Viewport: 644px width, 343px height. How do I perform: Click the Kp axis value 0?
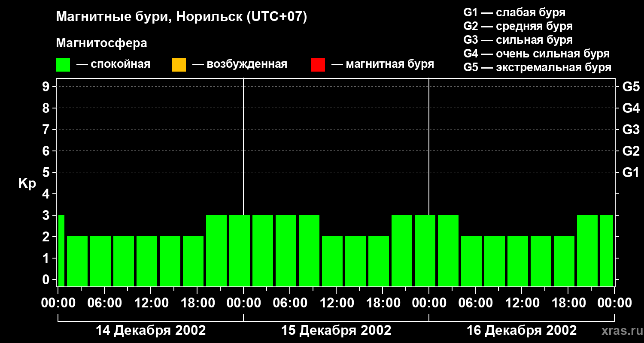[x=47, y=280]
